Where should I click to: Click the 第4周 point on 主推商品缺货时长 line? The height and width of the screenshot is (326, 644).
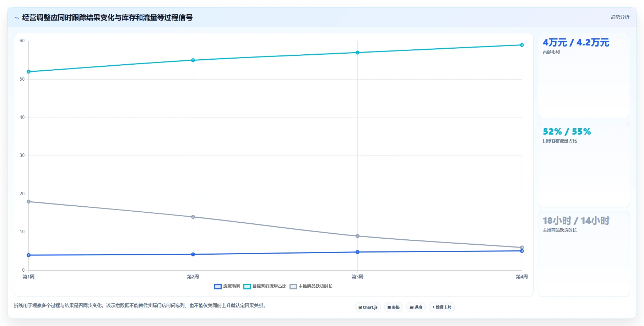click(522, 247)
